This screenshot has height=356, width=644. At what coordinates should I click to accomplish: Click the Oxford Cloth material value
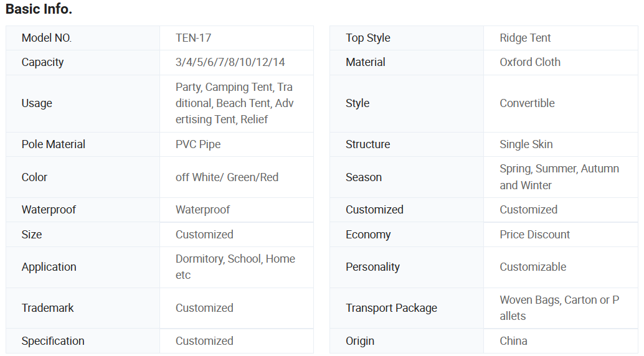(x=529, y=62)
